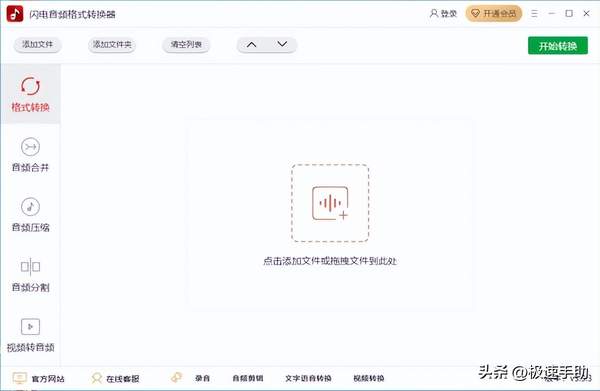
Task: Close the converter window
Action: pos(586,14)
